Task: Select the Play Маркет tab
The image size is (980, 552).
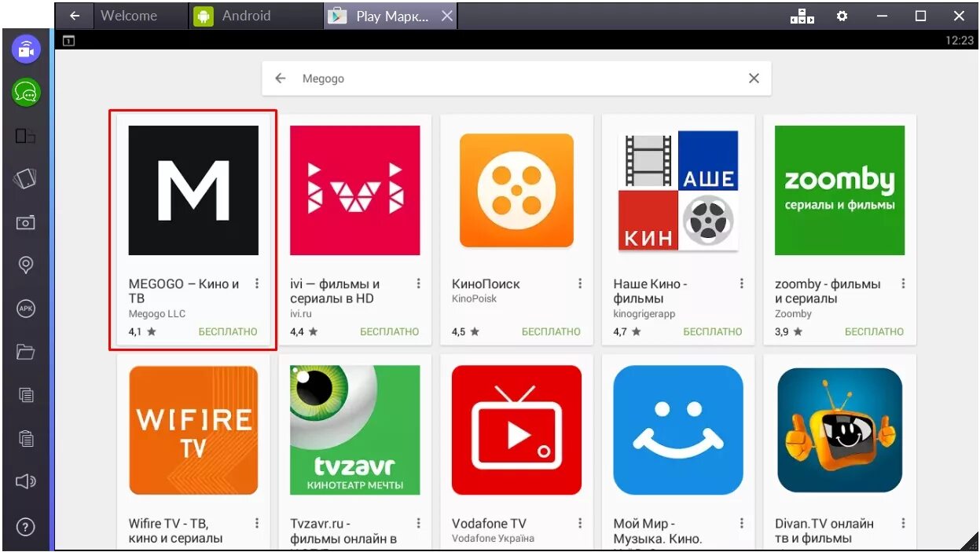Action: 391,16
